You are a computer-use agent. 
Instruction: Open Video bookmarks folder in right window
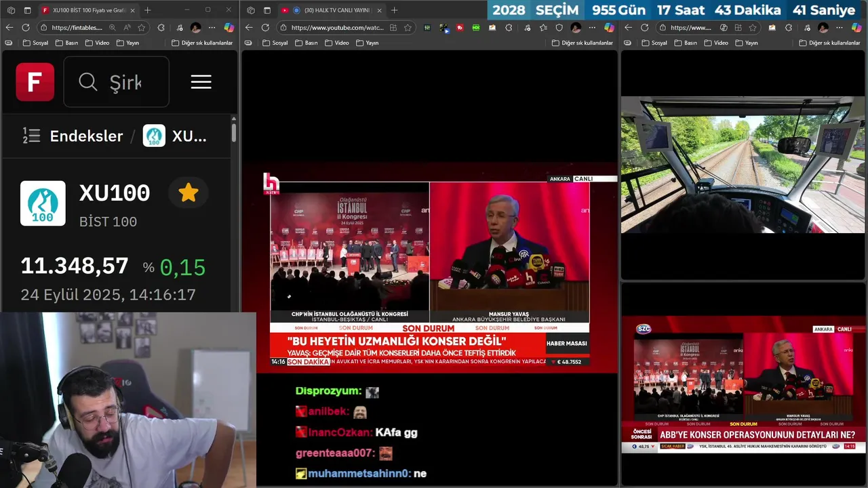(717, 43)
